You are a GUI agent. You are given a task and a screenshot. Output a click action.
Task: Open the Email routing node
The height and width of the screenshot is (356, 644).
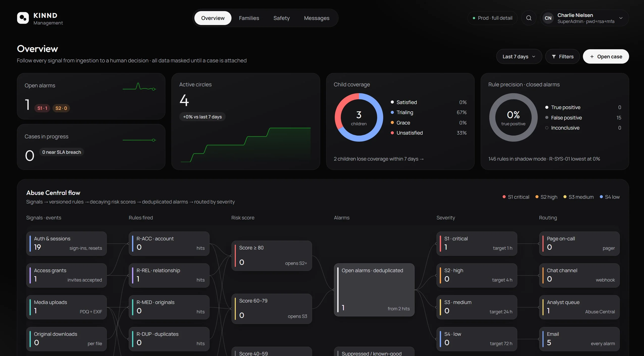[579, 339]
